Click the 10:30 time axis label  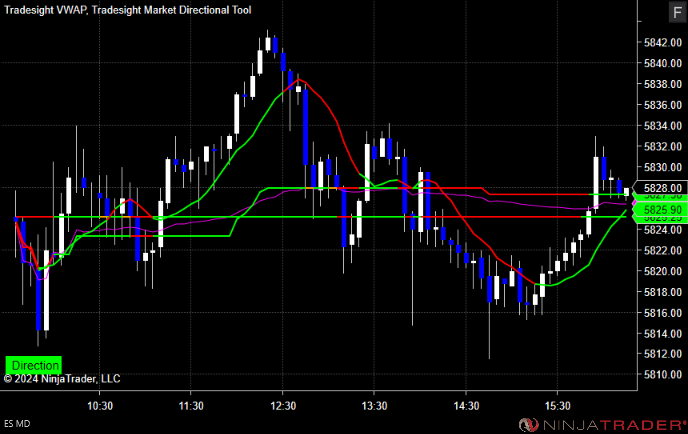click(x=100, y=405)
